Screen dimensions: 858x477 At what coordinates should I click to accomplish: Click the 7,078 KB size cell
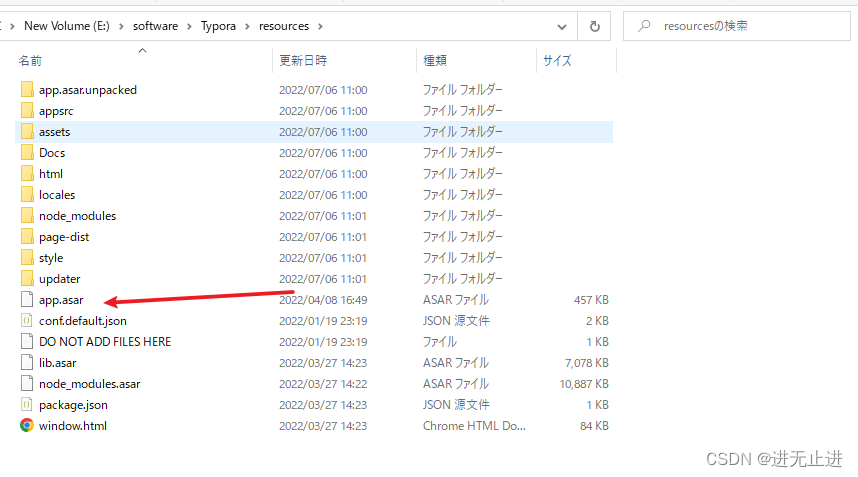click(587, 363)
